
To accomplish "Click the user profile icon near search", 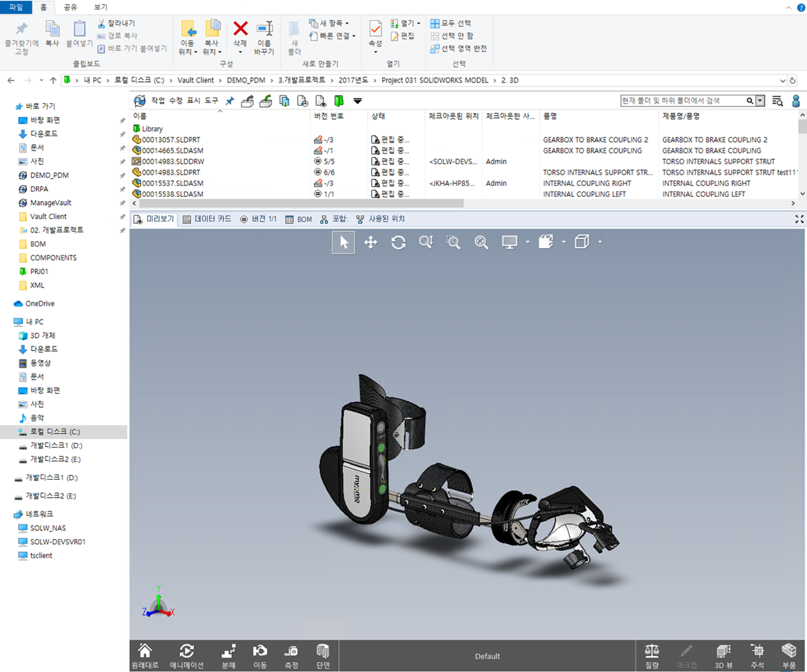I will click(796, 101).
